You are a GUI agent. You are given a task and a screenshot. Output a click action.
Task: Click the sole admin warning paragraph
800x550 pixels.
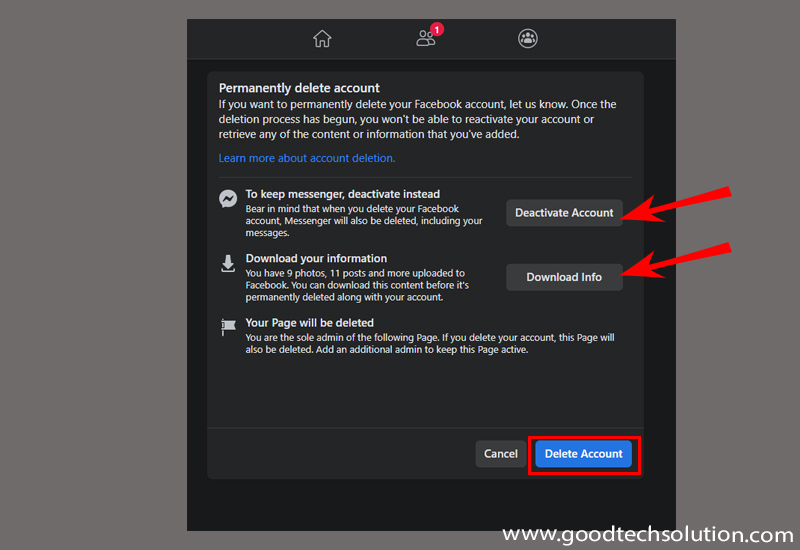[x=430, y=343]
